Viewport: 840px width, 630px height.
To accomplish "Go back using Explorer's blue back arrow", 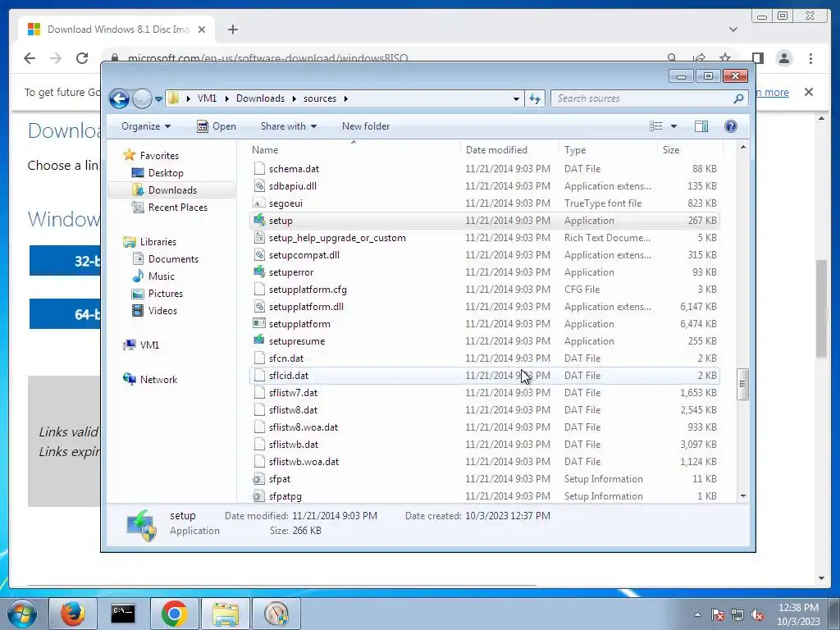I will (119, 98).
